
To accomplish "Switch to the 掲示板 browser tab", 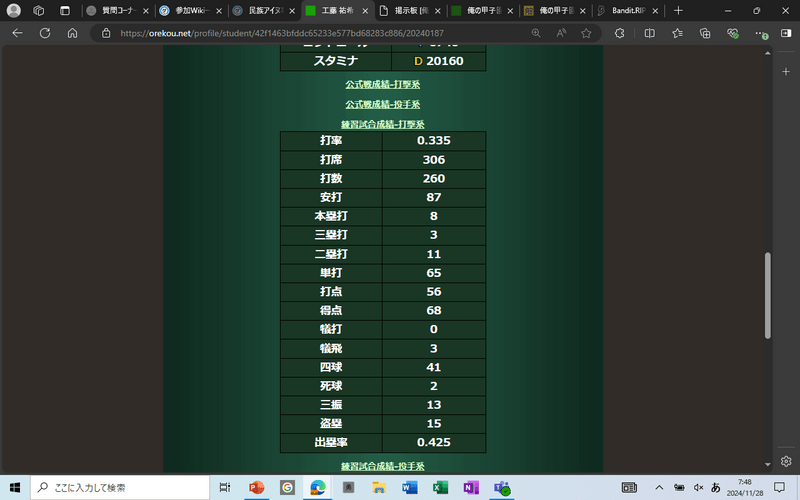I will point(409,10).
